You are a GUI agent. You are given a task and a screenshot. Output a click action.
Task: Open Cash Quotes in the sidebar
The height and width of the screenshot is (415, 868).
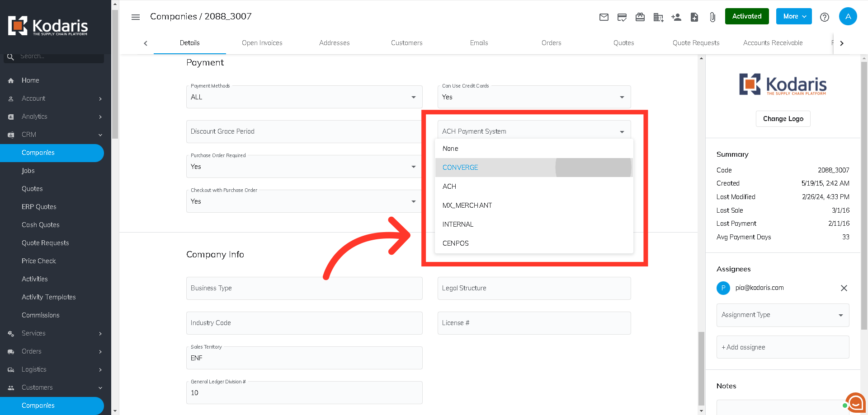tap(41, 225)
